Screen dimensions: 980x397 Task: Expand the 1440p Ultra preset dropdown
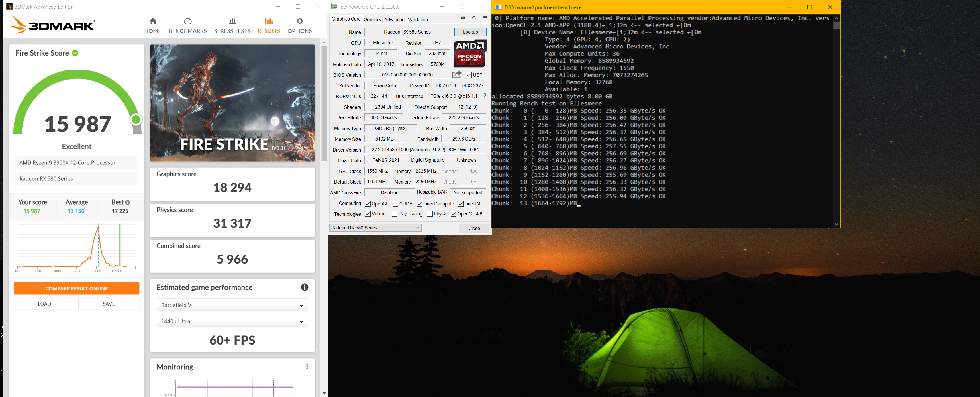(x=232, y=321)
